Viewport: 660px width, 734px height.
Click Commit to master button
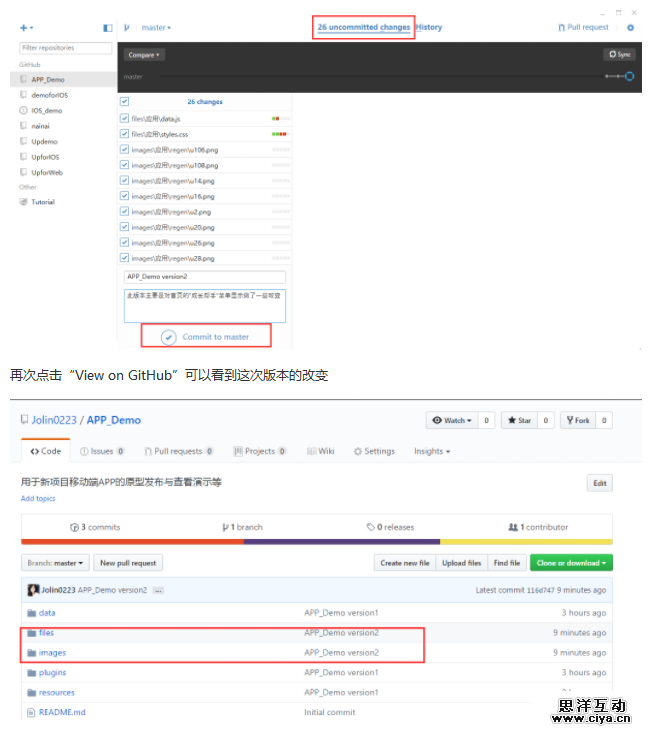pos(206,336)
